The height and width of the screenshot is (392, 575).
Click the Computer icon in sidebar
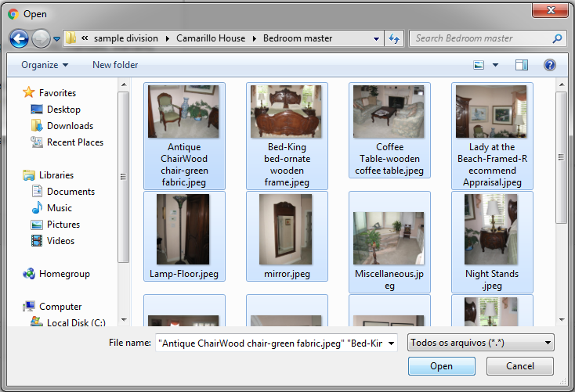(29, 306)
